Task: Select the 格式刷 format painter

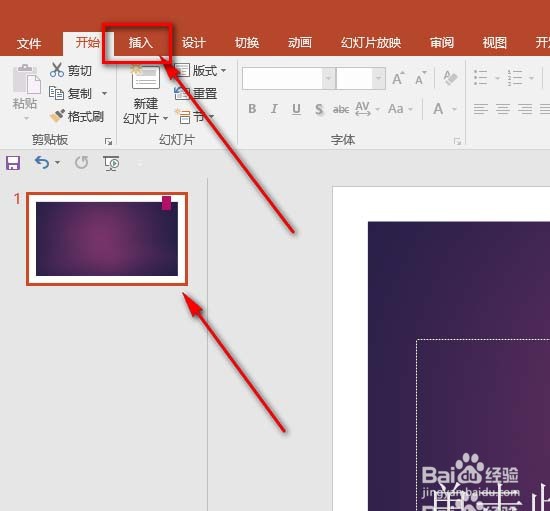Action: click(76, 116)
